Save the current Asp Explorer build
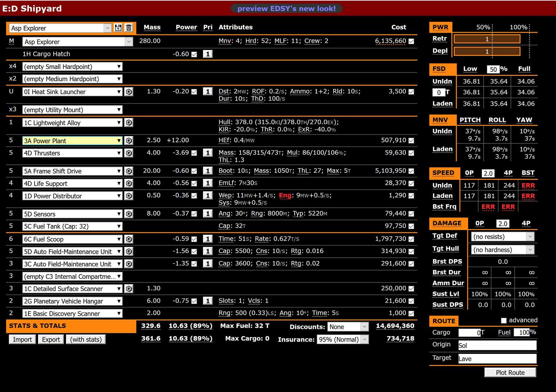This screenshot has height=392, width=556. [118, 28]
